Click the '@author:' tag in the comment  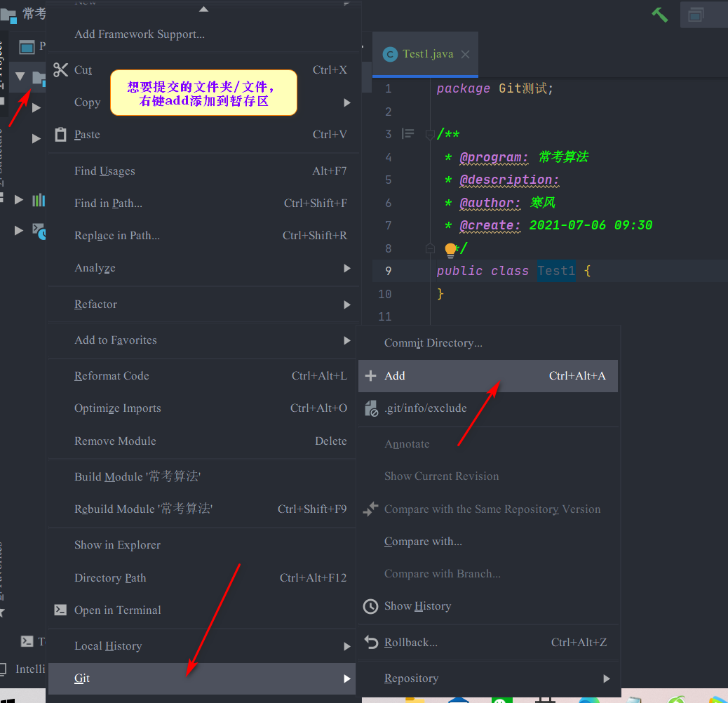(490, 203)
